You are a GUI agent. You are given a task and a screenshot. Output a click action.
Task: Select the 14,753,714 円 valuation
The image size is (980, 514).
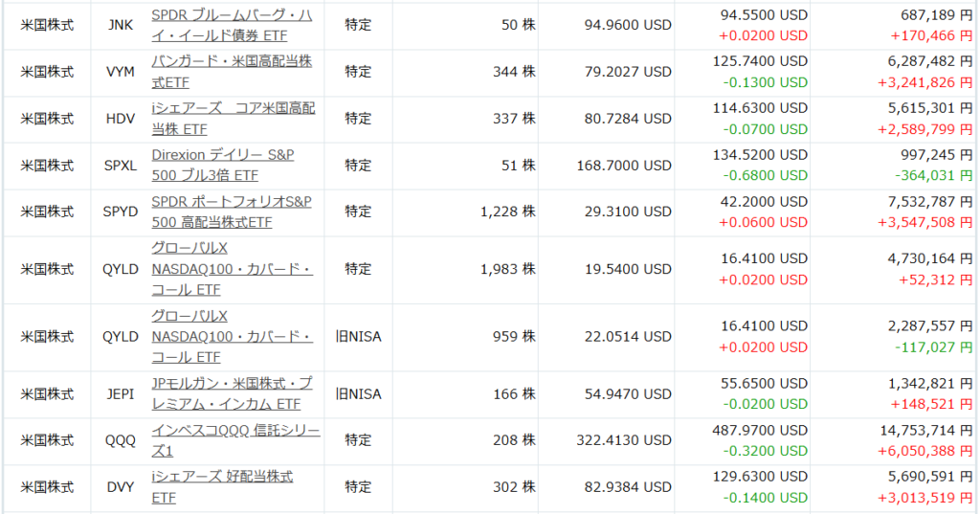click(x=926, y=430)
